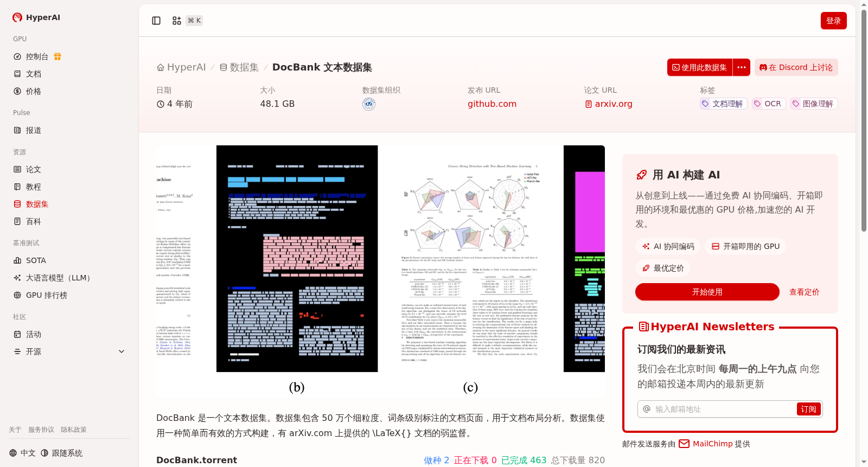Click the newsletter icon beside HyperAI Newsletters

[x=644, y=327]
